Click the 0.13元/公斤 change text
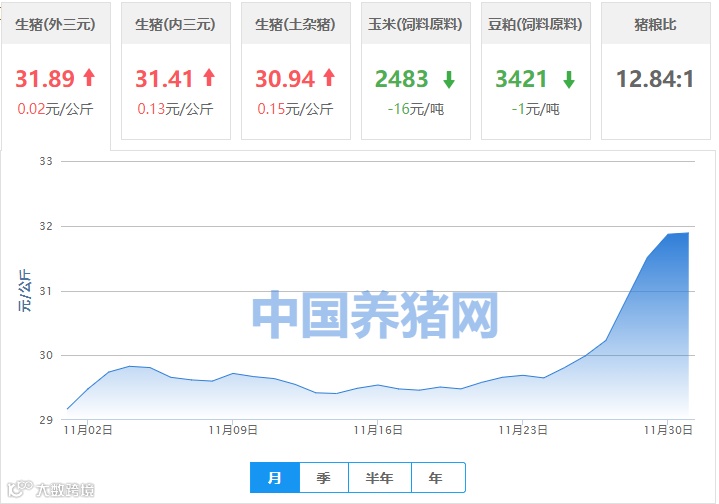The image size is (719, 504). (x=176, y=109)
